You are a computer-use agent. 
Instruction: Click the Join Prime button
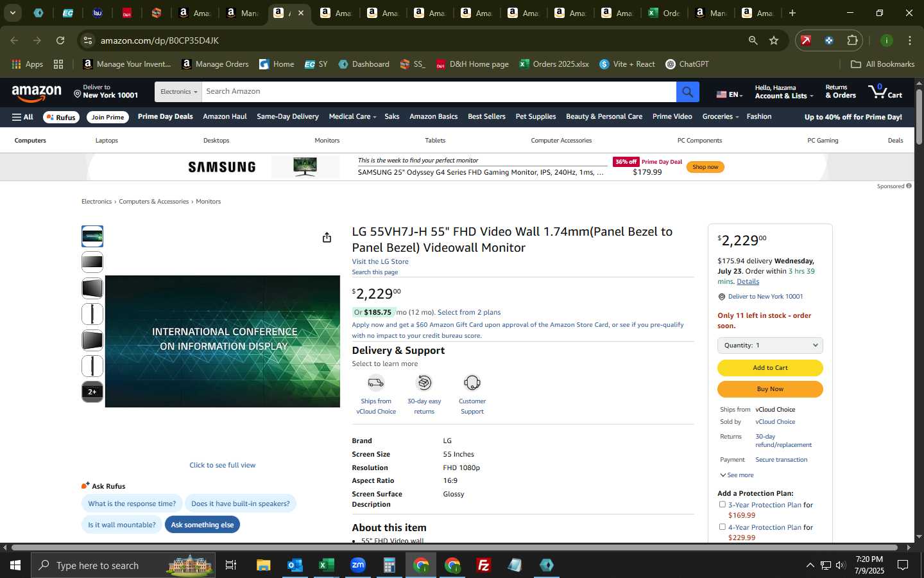[108, 117]
